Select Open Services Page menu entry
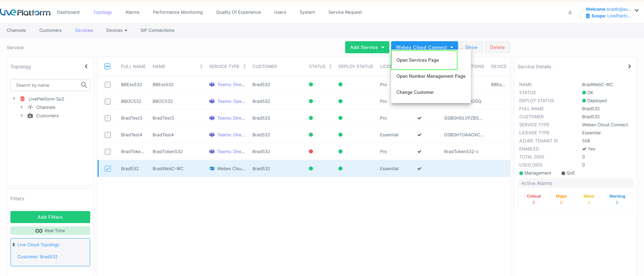 click(x=424, y=60)
